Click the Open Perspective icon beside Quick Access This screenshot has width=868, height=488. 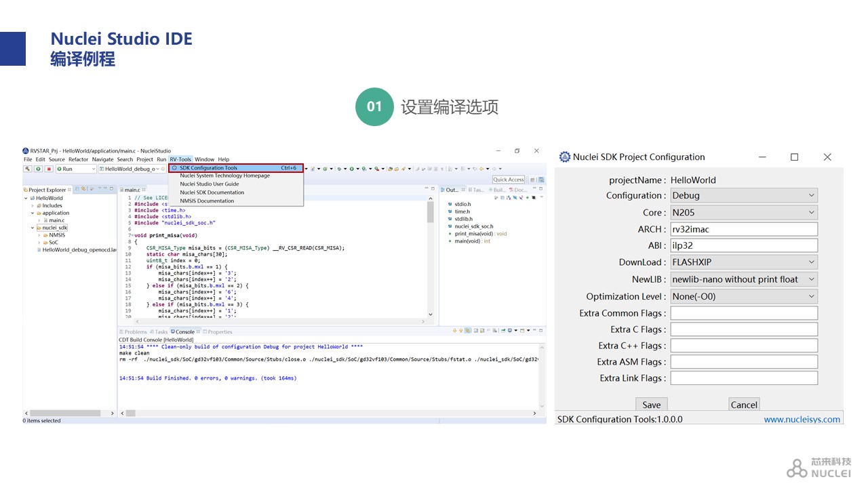coord(533,180)
